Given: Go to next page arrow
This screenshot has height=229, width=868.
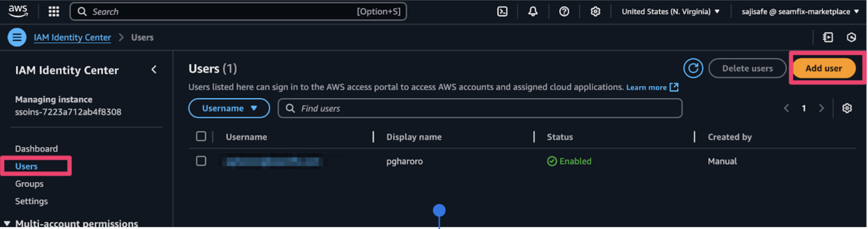Looking at the screenshot, I should 821,108.
